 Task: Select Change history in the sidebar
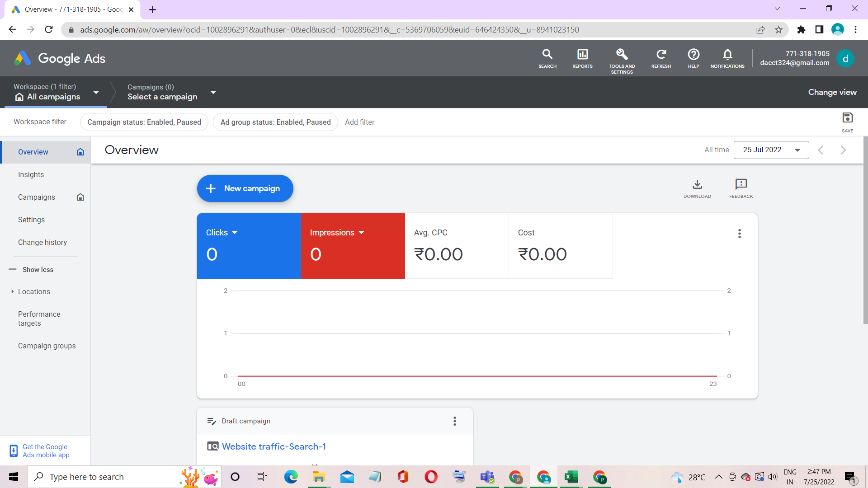point(42,242)
